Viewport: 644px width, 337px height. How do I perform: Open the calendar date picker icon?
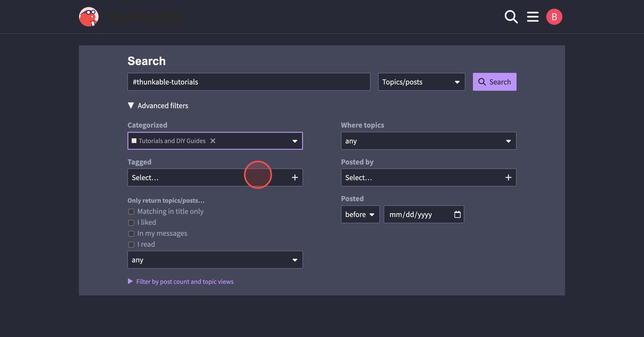(x=457, y=214)
